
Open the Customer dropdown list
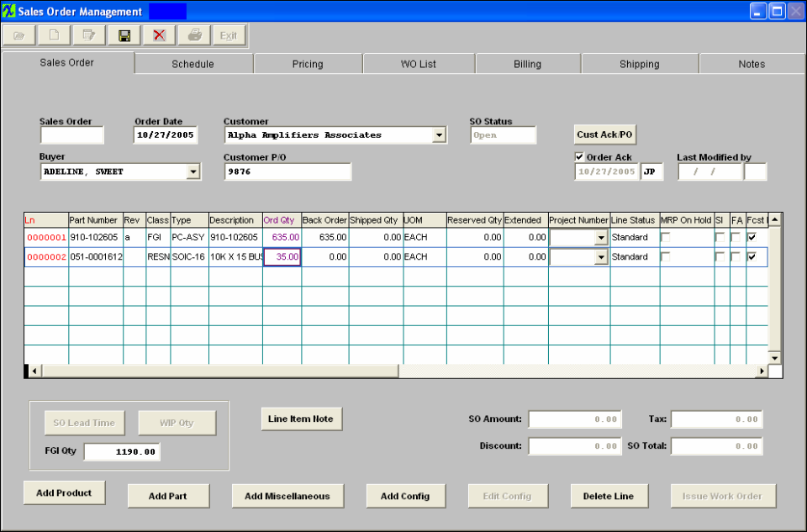pyautogui.click(x=440, y=135)
